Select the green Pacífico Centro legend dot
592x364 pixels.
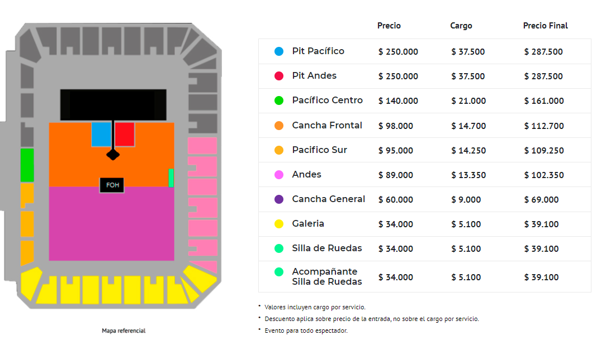[x=279, y=100]
